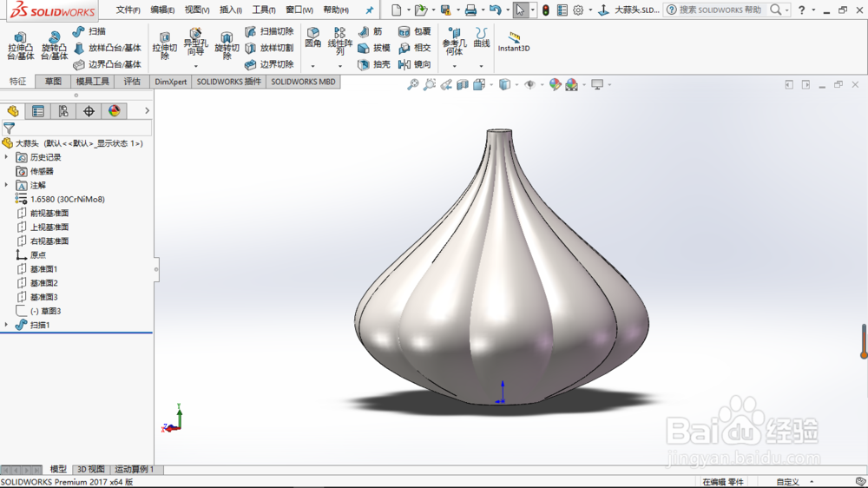The image size is (868, 488).
Task: Expand the manager panel tabs chevron
Action: click(x=147, y=111)
